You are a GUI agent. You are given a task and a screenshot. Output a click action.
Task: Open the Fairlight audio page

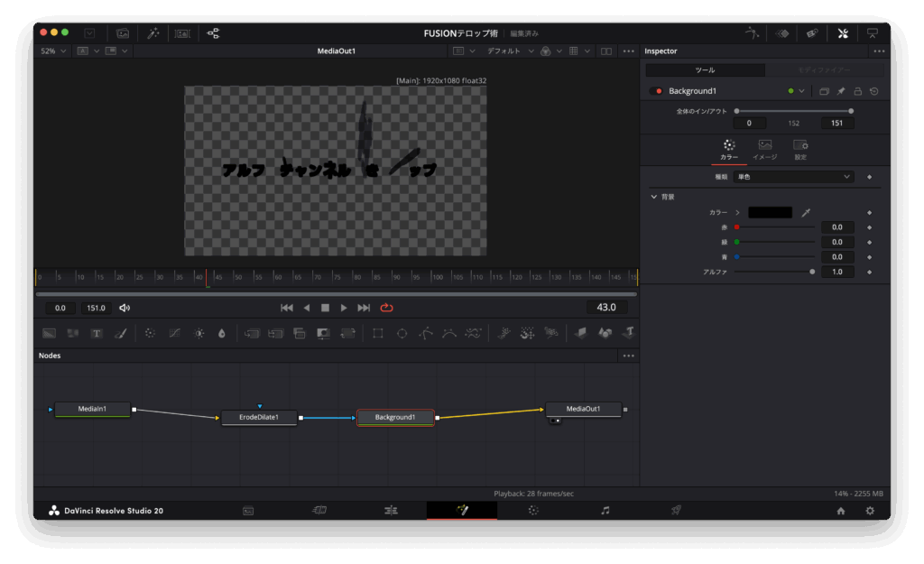605,511
